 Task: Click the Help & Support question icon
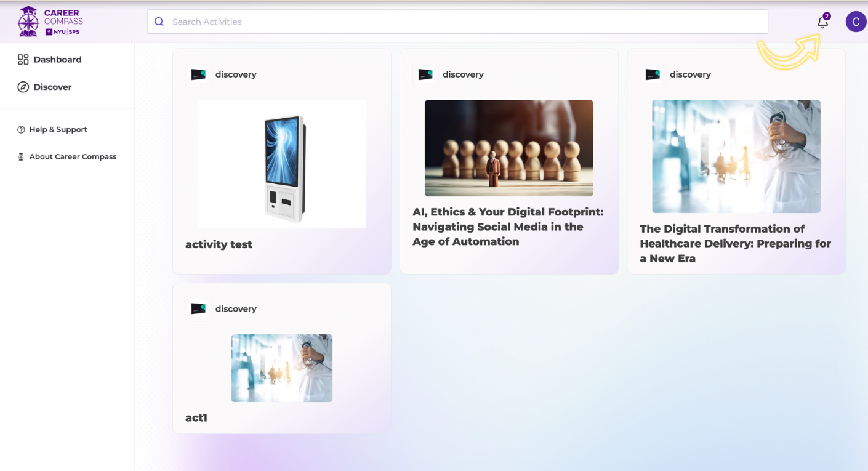(21, 129)
